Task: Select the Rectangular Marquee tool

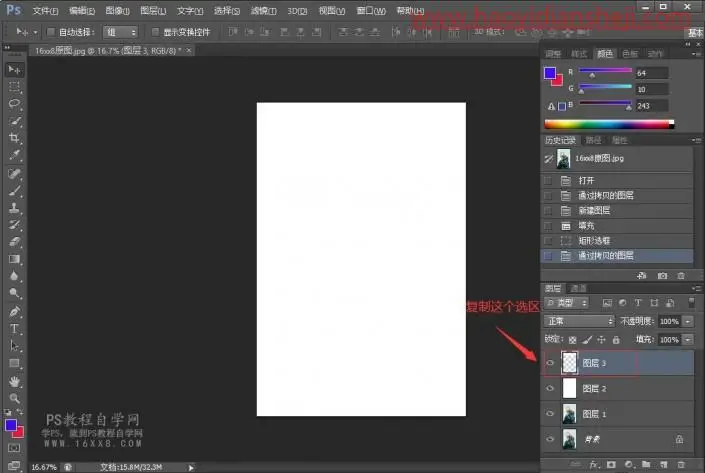Action: pos(14,86)
